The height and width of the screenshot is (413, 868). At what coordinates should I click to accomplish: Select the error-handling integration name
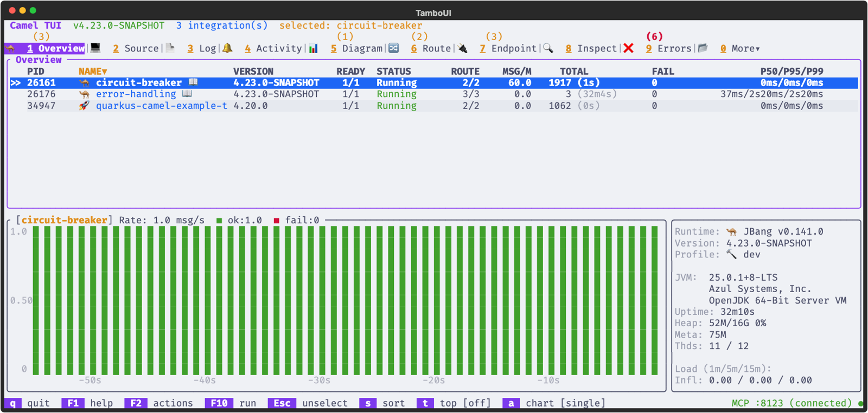pyautogui.click(x=136, y=94)
